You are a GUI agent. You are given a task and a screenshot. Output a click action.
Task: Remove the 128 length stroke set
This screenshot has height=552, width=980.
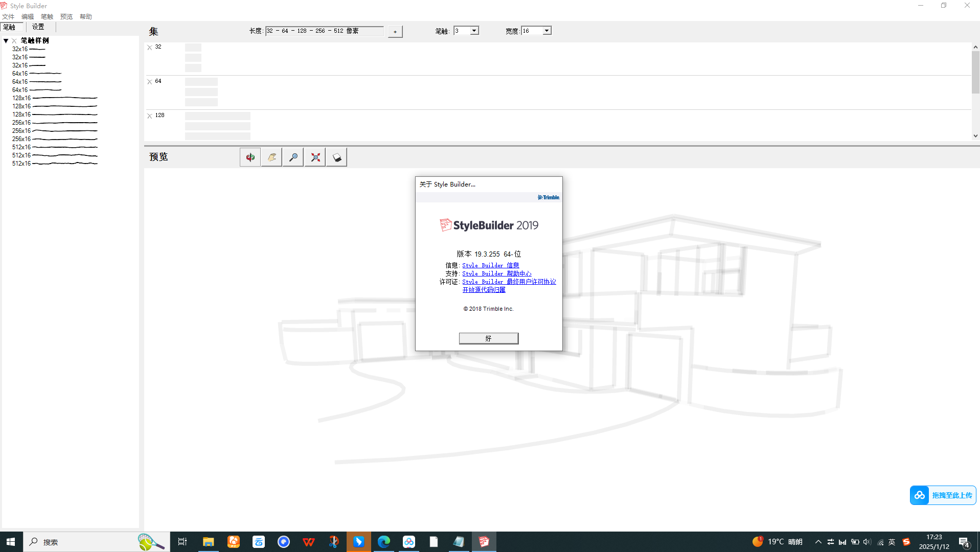pos(150,116)
